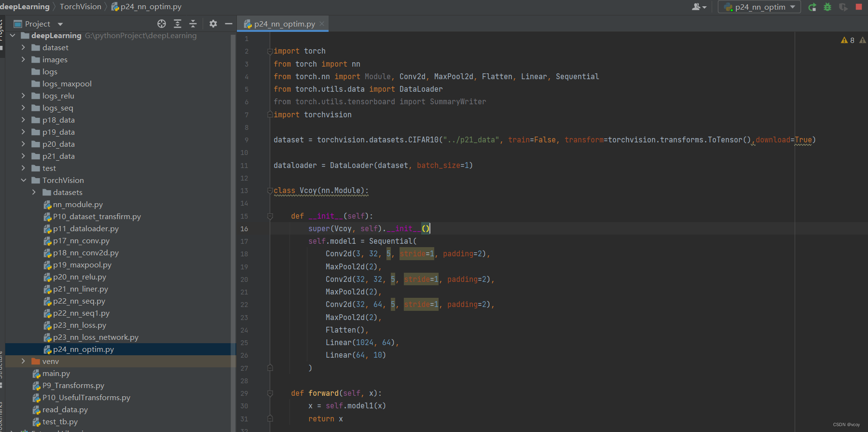Open the user account icon menu

pos(699,7)
